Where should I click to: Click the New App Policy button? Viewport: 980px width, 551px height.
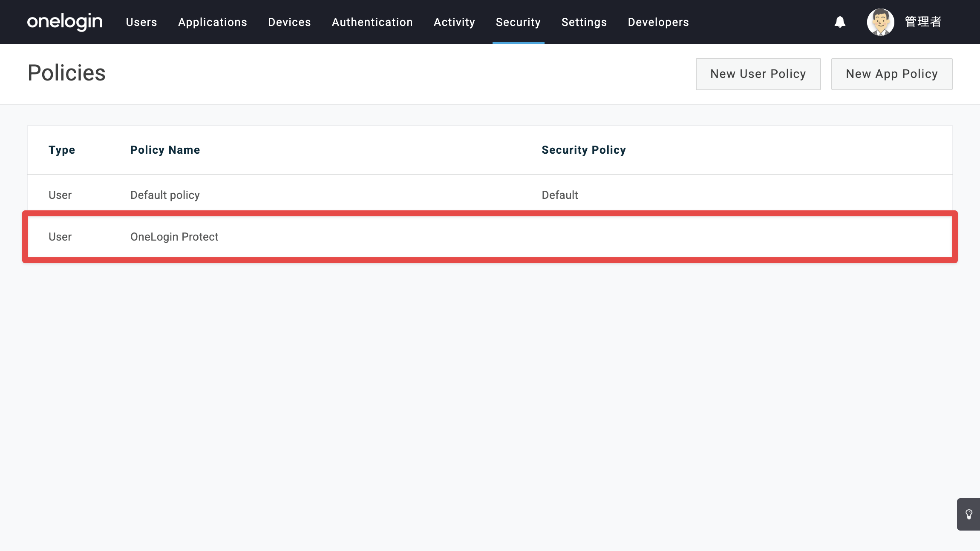(892, 74)
